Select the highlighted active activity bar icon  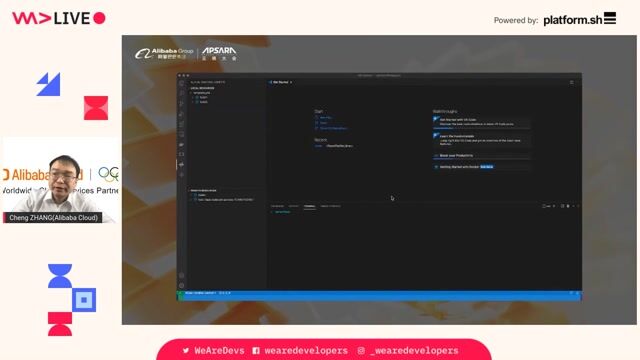[182, 164]
